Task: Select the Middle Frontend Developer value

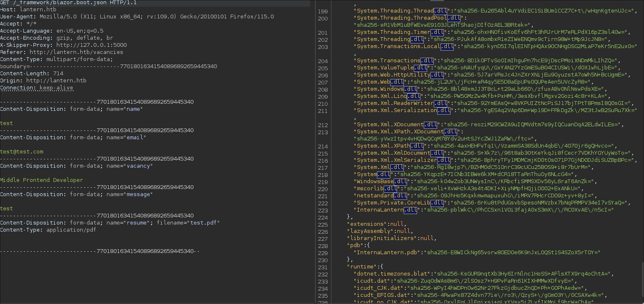Action: 41,180
